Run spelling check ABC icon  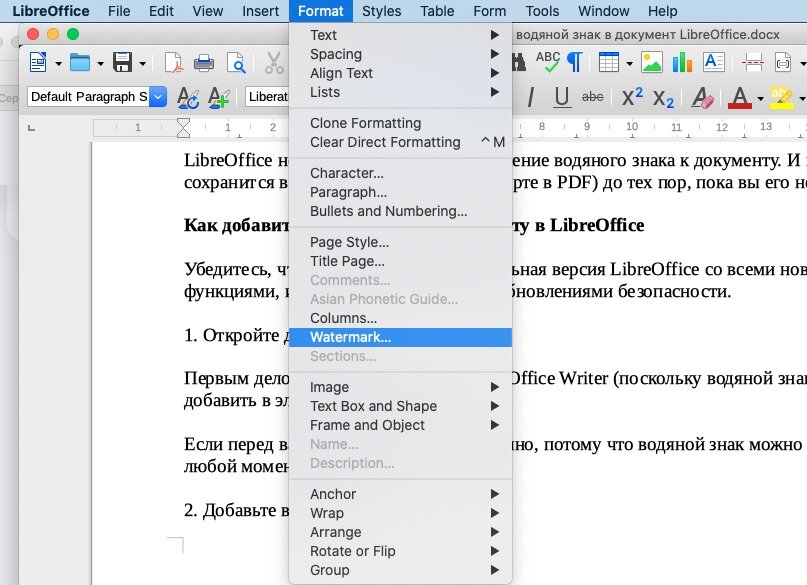coord(548,62)
